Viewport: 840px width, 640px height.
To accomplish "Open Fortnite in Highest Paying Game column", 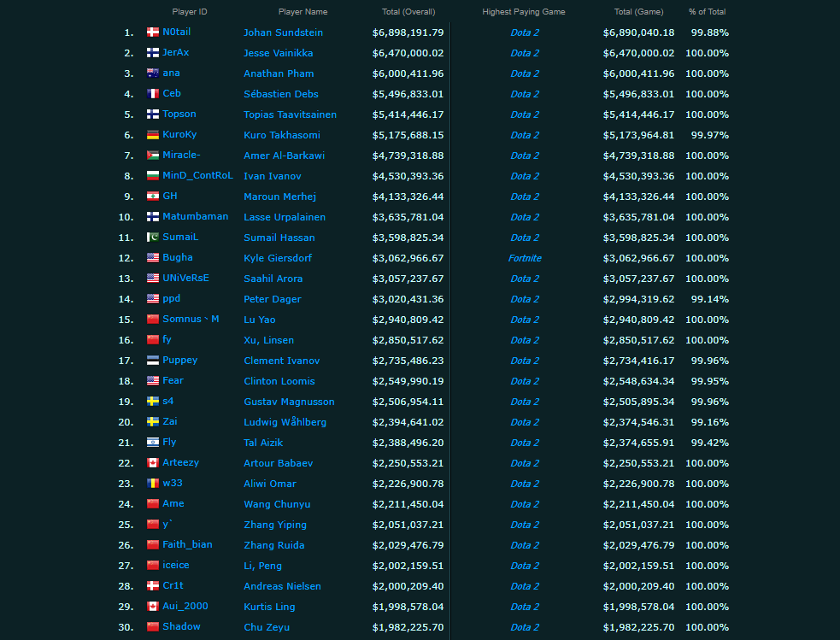I will pyautogui.click(x=525, y=258).
